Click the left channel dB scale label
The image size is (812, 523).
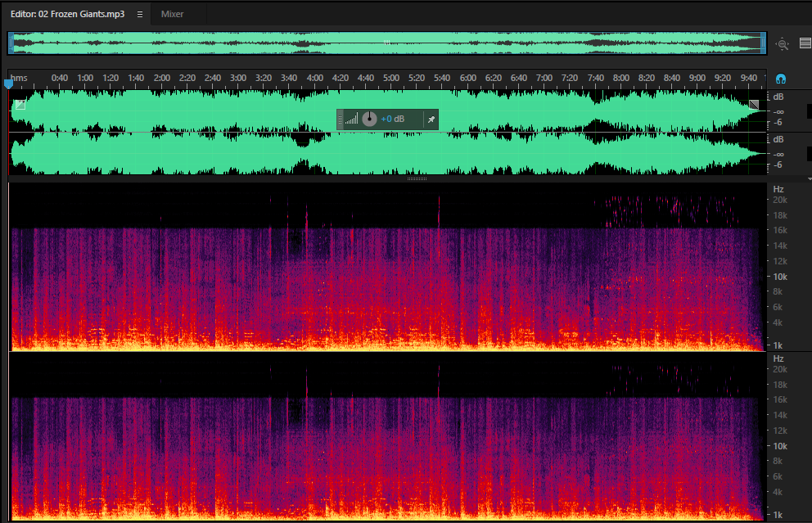pyautogui.click(x=778, y=97)
